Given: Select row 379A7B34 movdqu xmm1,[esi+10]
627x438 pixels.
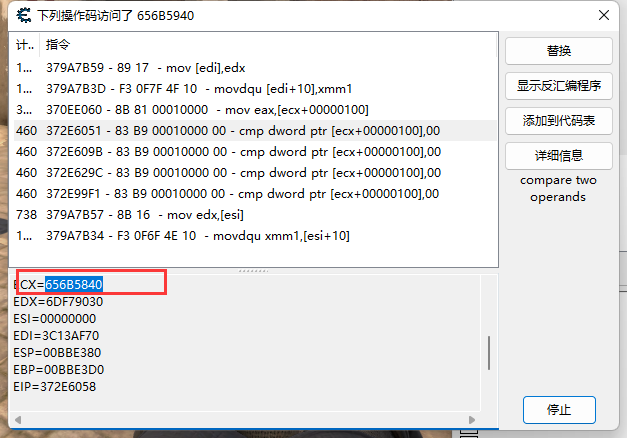Looking at the screenshot, I should coord(255,236).
